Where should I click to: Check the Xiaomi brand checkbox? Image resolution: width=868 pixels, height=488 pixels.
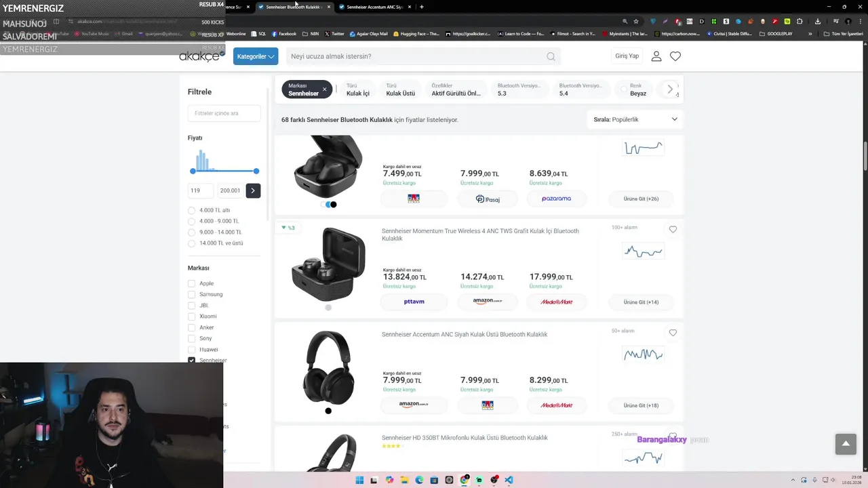pyautogui.click(x=191, y=317)
